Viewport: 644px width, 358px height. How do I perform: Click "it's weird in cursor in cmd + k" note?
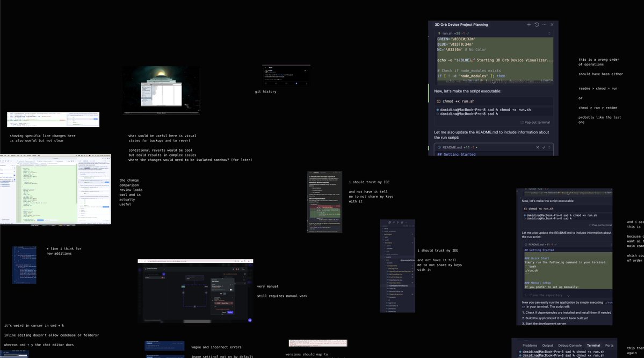[34, 326]
